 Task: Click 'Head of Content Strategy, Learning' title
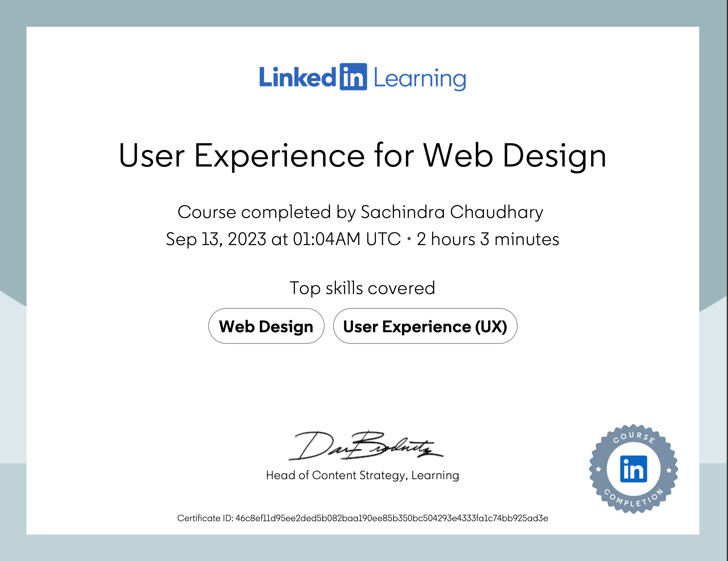362,475
